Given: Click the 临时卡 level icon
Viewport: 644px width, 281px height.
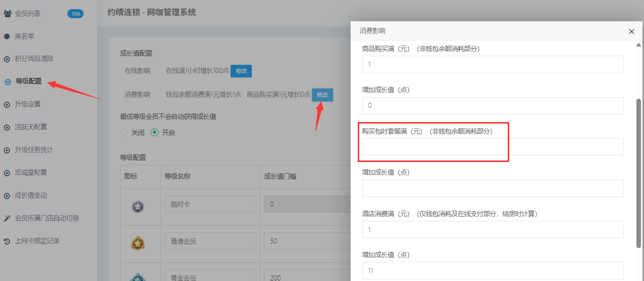Looking at the screenshot, I should (x=137, y=207).
